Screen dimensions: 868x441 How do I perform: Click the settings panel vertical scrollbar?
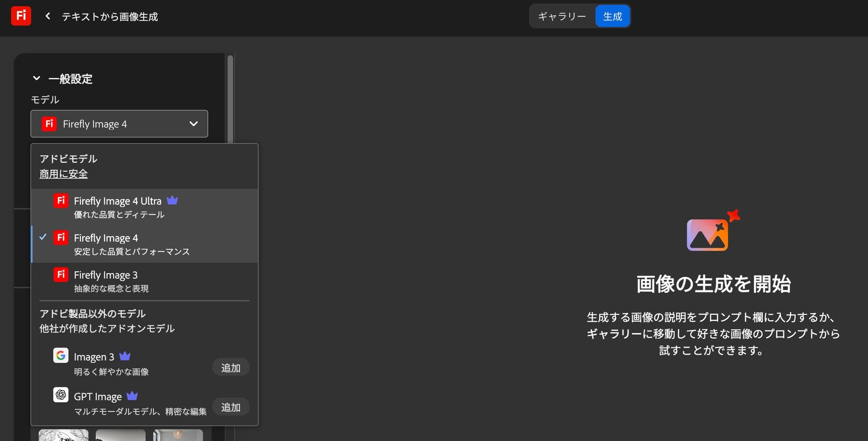pyautogui.click(x=230, y=99)
